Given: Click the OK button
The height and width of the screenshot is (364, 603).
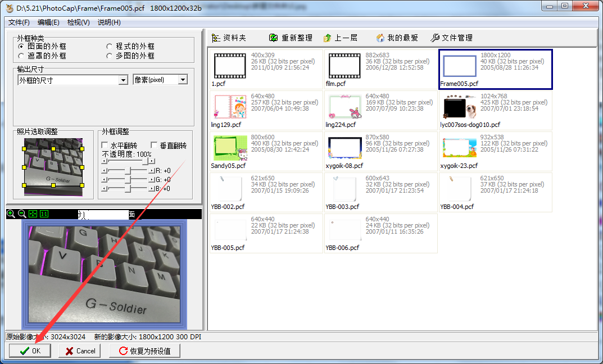Looking at the screenshot, I should coord(30,351).
